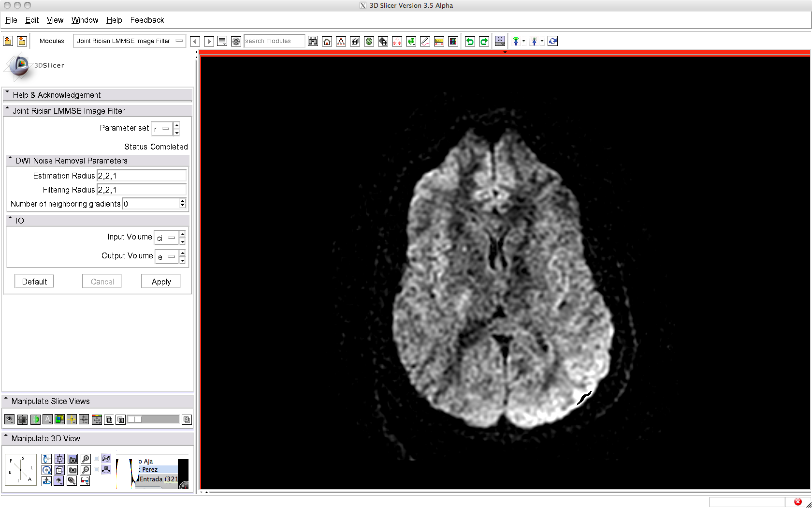This screenshot has width=812, height=508.
Task: Click the Apply button
Action: [x=161, y=282]
